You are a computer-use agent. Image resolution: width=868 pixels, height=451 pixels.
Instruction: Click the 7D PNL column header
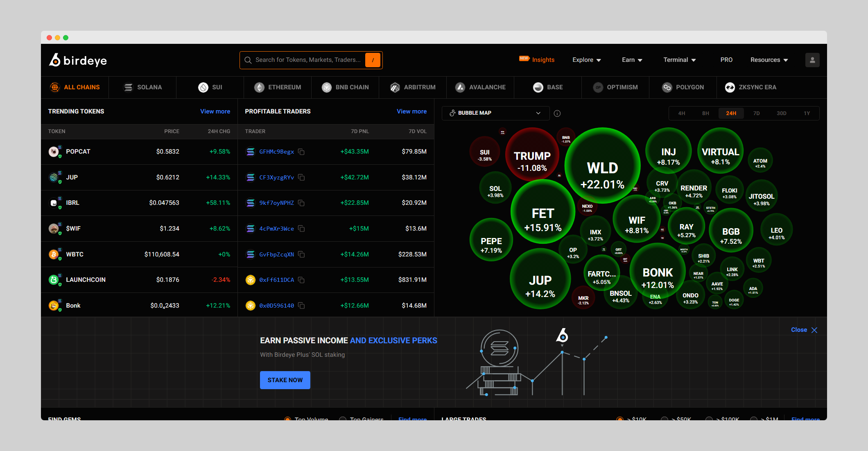point(360,131)
